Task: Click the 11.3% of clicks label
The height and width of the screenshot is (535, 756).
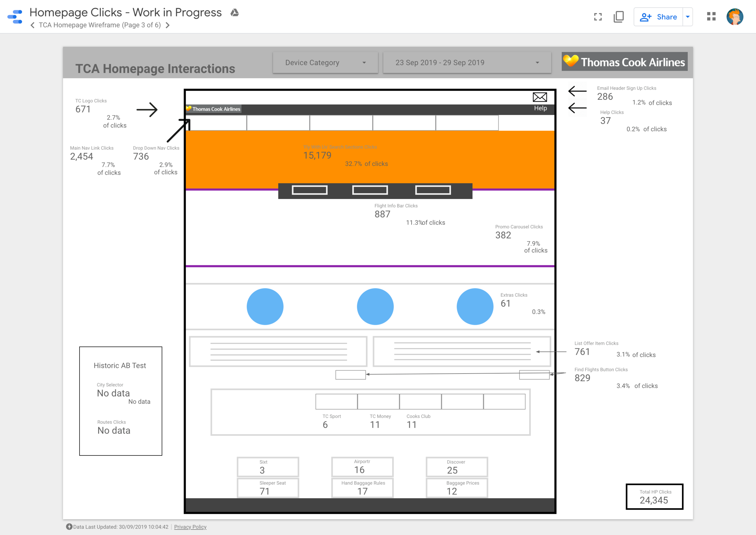Action: (x=425, y=223)
